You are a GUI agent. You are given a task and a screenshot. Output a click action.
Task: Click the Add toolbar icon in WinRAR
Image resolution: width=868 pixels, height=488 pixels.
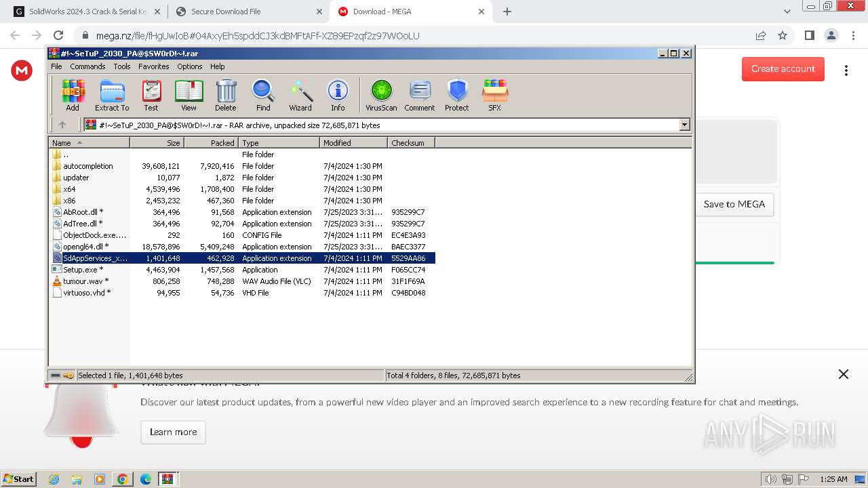coord(73,95)
